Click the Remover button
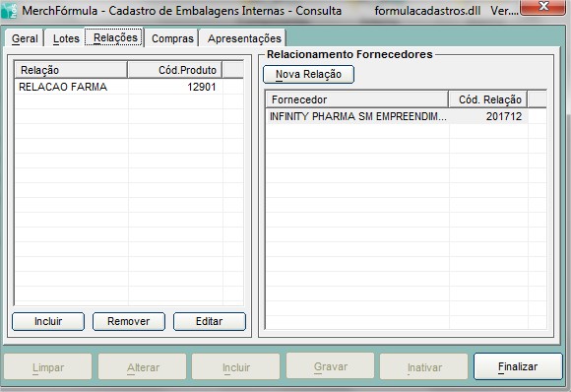This screenshot has height=392, width=571. pos(129,321)
